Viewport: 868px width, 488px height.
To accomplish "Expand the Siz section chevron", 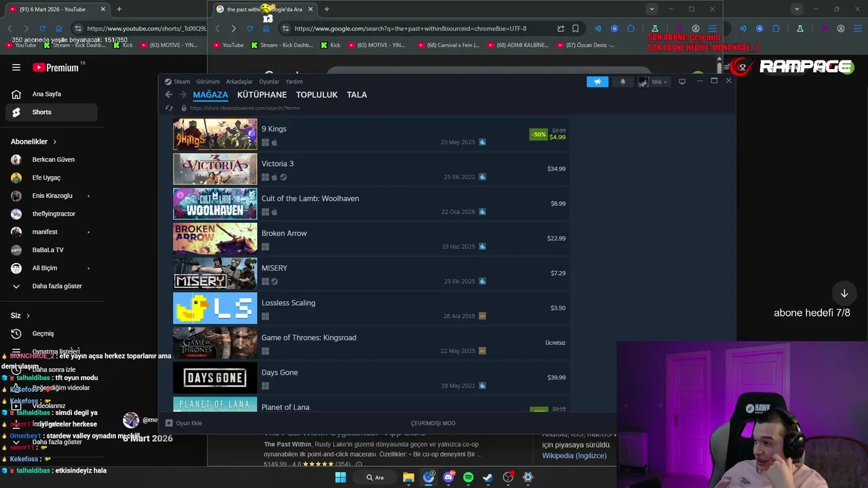I will [x=28, y=315].
